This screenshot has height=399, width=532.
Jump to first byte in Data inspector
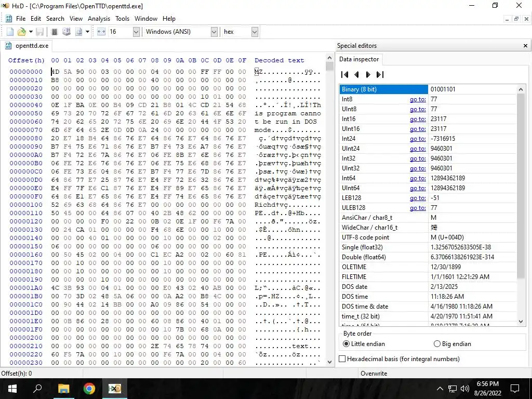[x=345, y=74]
